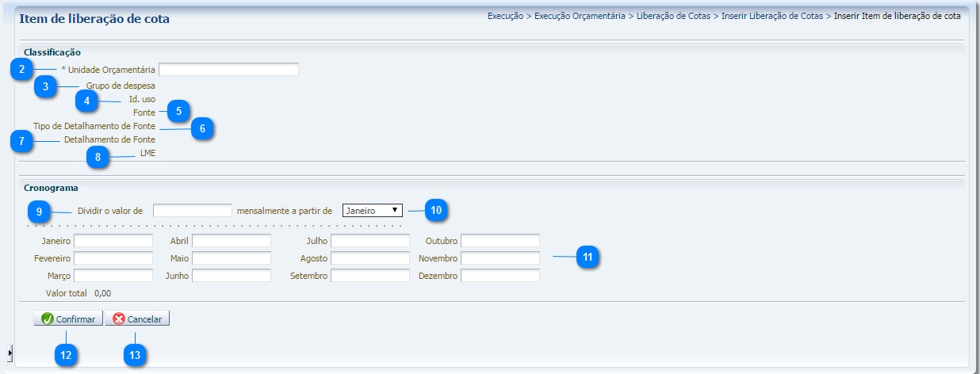Viewport: 980px width, 374px height.
Task: Click the Fevereiro value field
Action: [113, 258]
